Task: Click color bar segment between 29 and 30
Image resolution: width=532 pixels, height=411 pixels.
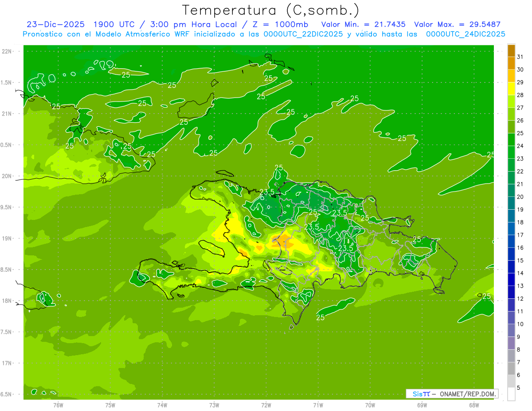Action: 511,76
